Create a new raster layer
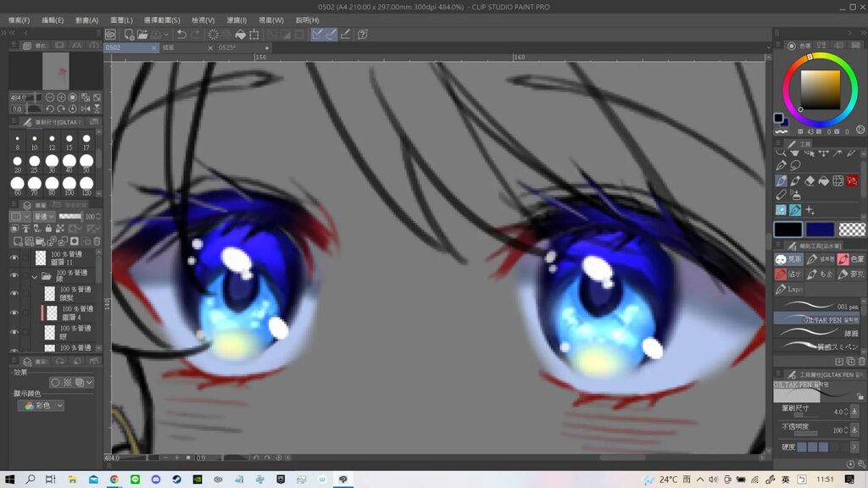 click(x=18, y=241)
